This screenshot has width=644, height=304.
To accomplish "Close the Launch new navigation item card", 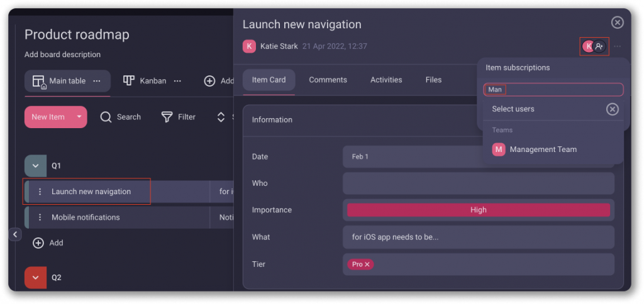I will click(618, 23).
